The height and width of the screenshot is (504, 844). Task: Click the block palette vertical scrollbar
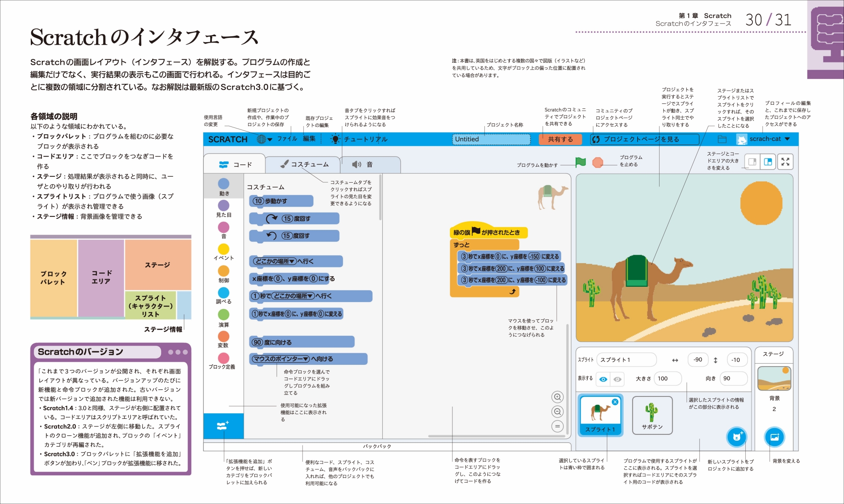[380, 197]
